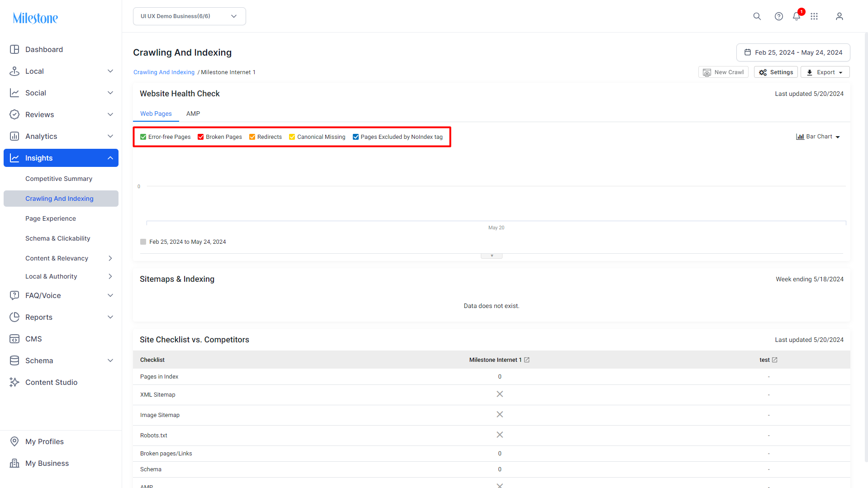Click the CMS code window icon
Viewport: 868px width, 488px height.
click(14, 339)
